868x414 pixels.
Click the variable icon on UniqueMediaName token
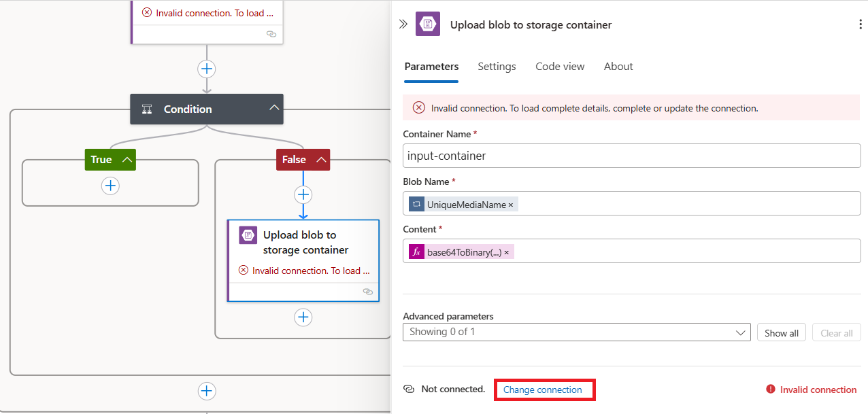(x=416, y=204)
